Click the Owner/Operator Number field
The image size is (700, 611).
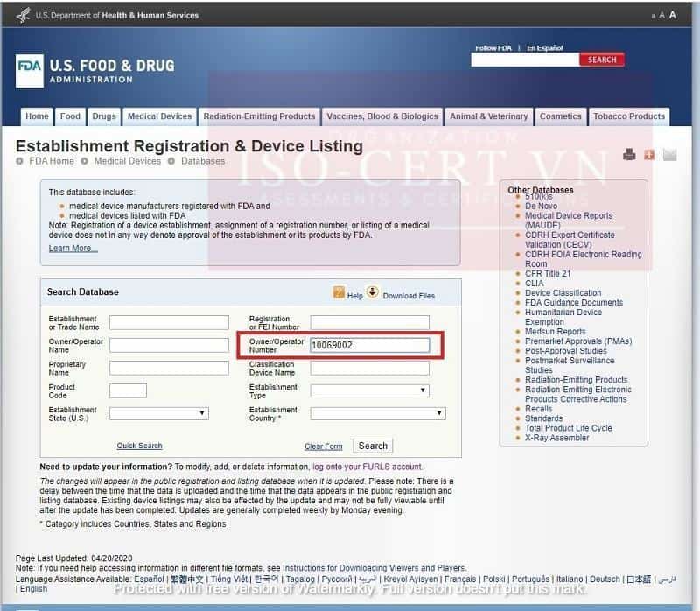click(x=369, y=345)
